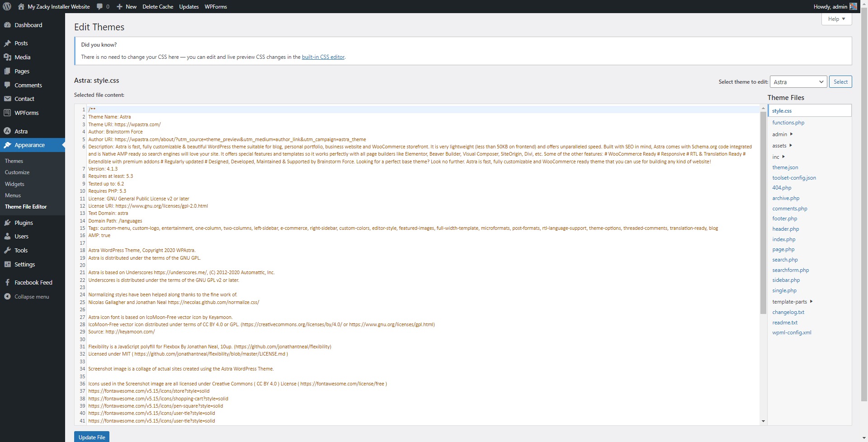Select Theme File Editor submenu item

pyautogui.click(x=26, y=207)
